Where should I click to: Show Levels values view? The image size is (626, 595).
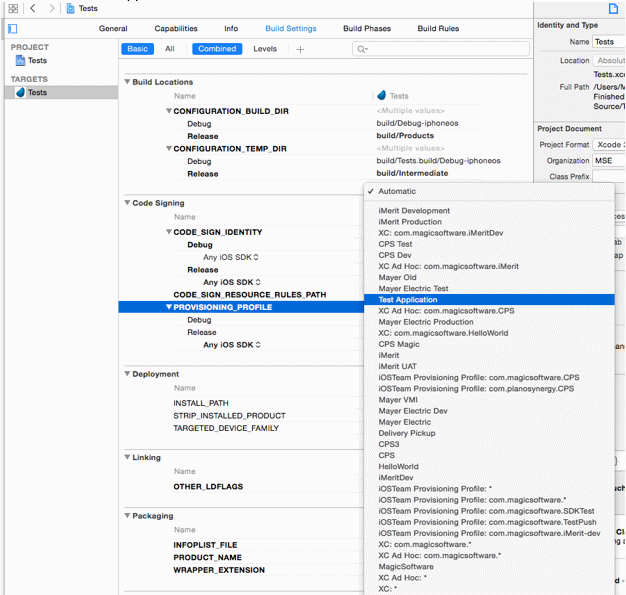(265, 49)
